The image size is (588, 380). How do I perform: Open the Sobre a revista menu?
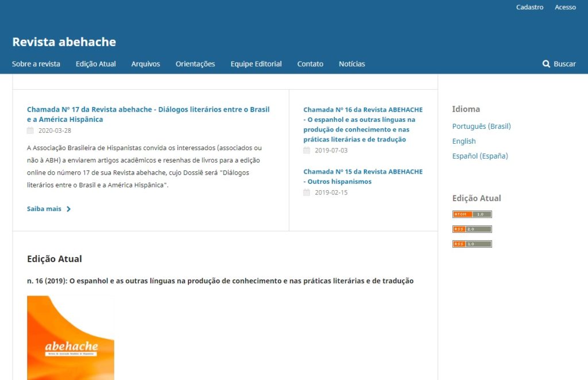coord(36,64)
